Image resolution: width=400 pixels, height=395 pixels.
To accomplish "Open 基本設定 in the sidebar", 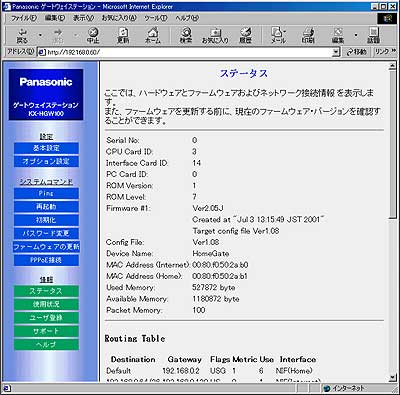I will pyautogui.click(x=46, y=148).
